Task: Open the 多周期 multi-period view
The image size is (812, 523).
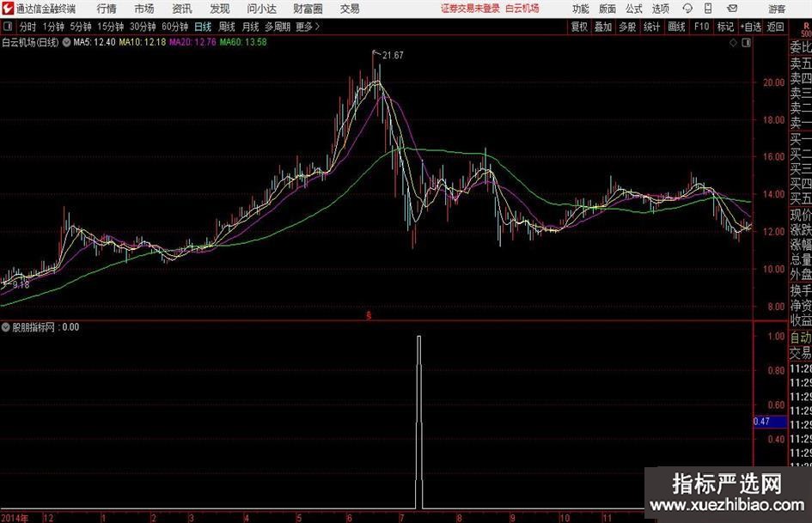Action: click(x=278, y=27)
